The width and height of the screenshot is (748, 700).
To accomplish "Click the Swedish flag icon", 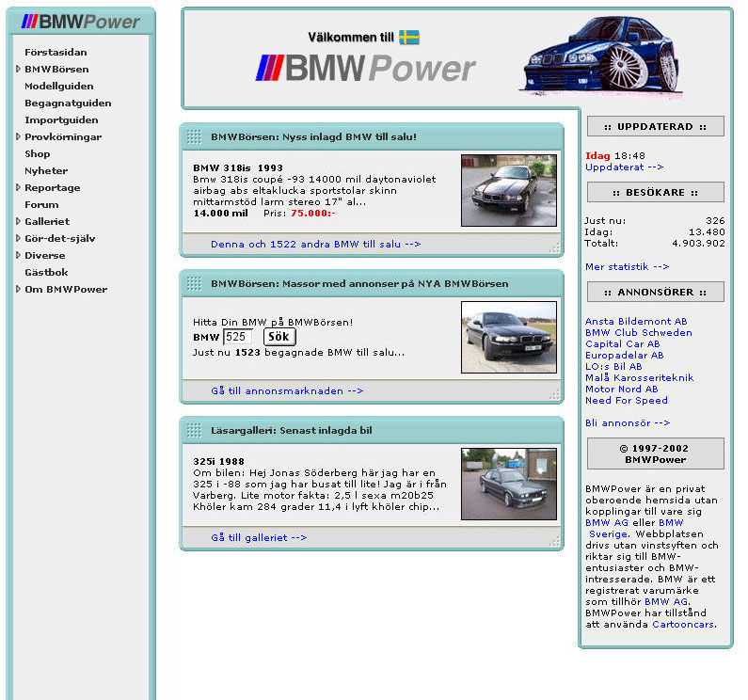I will coord(408,38).
